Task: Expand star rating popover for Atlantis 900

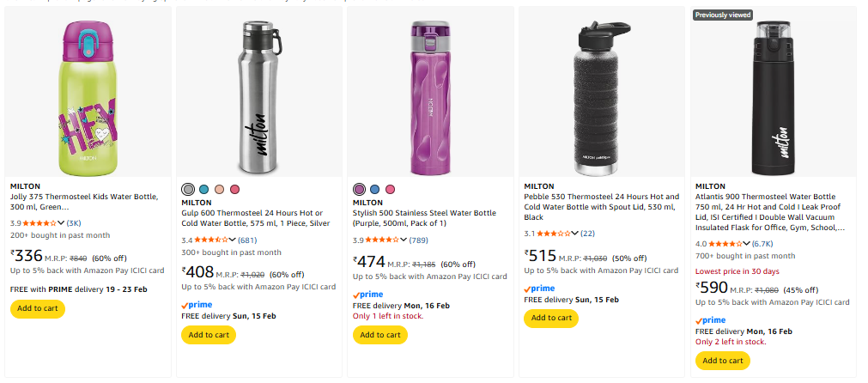Action: pyautogui.click(x=746, y=243)
